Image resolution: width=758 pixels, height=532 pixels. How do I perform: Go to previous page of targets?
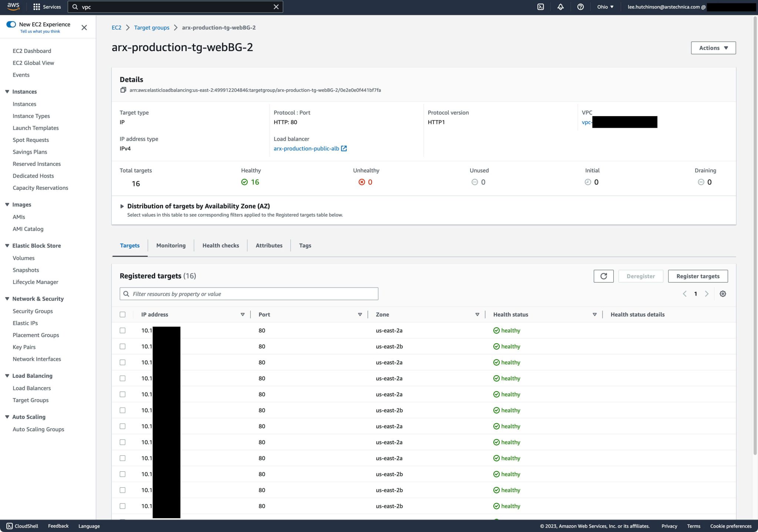click(x=684, y=294)
